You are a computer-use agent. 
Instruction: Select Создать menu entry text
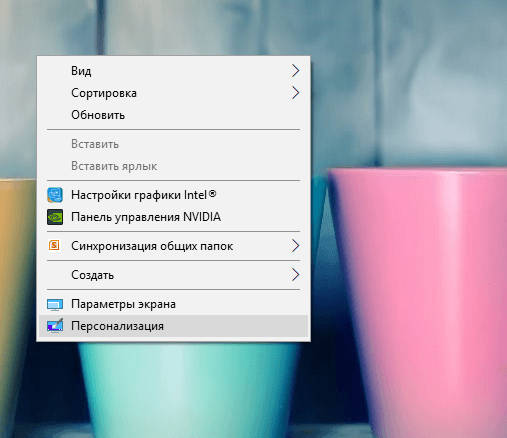(x=92, y=275)
